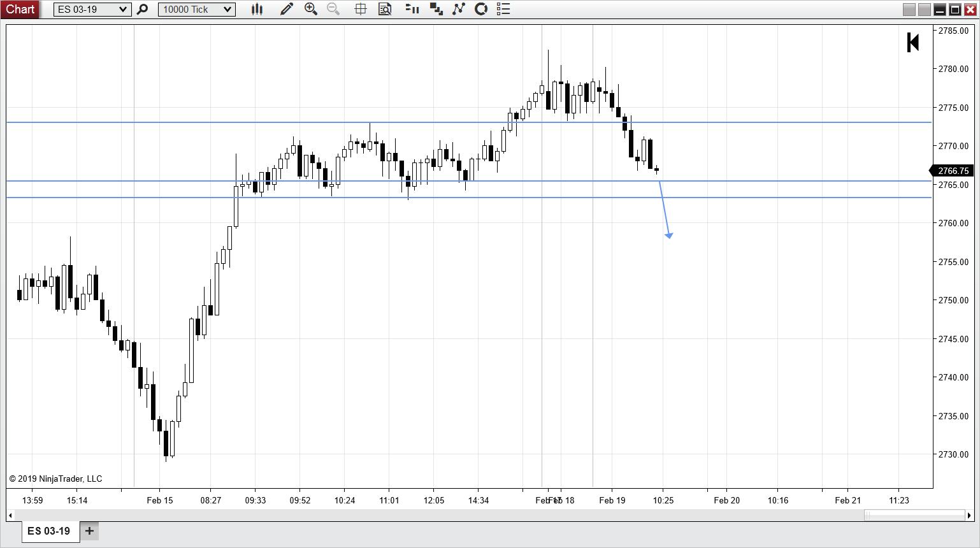
Task: Jump to the most recent bar
Action: pyautogui.click(x=913, y=43)
